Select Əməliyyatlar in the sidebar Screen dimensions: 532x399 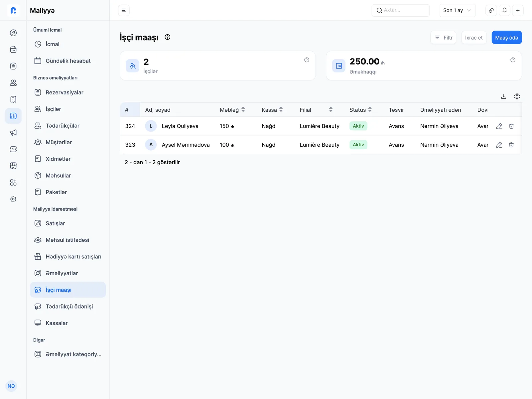(x=68, y=273)
